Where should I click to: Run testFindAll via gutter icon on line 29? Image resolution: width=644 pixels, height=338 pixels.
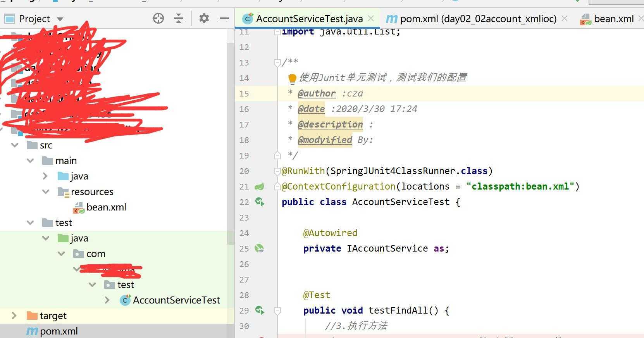(x=260, y=310)
